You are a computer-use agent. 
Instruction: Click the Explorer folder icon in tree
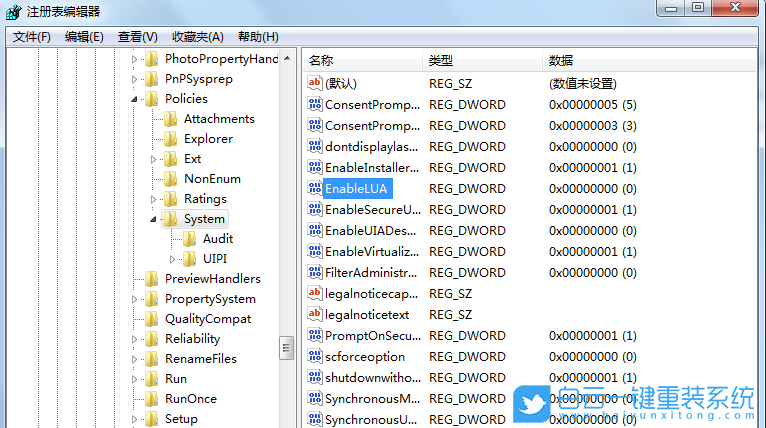tap(171, 139)
